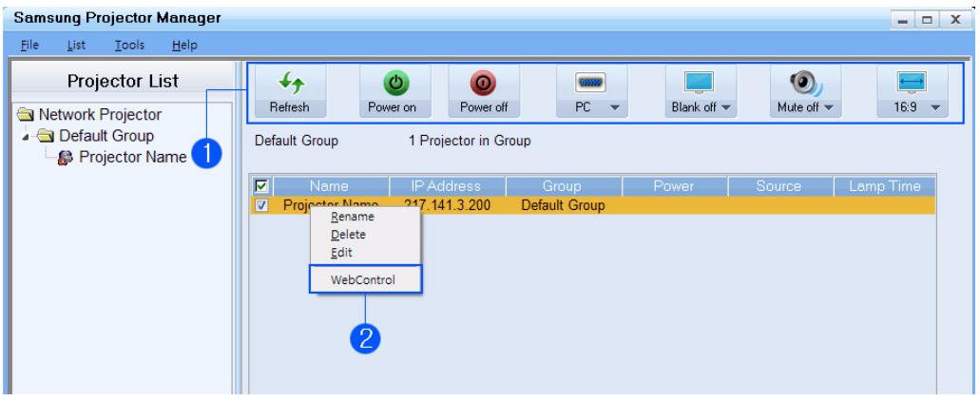Click the Network Projector folder icon

point(27,114)
